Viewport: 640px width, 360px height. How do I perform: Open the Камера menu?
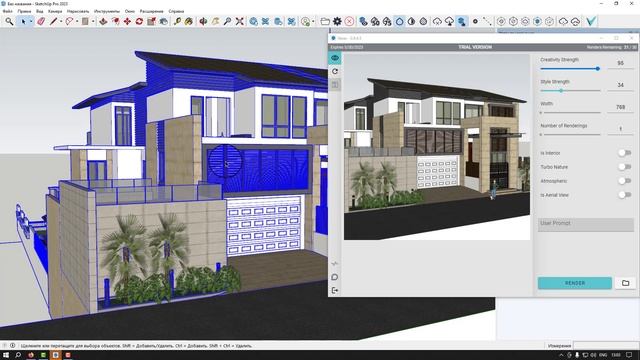pyautogui.click(x=55, y=11)
